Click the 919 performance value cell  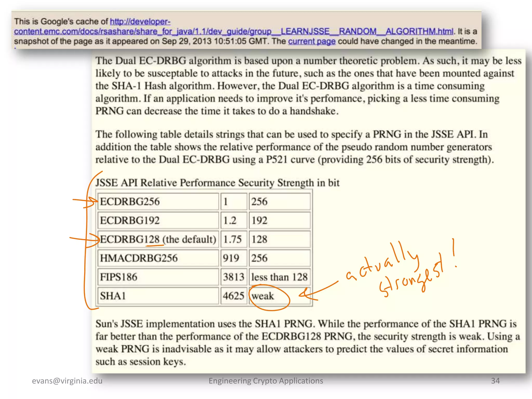(234, 258)
